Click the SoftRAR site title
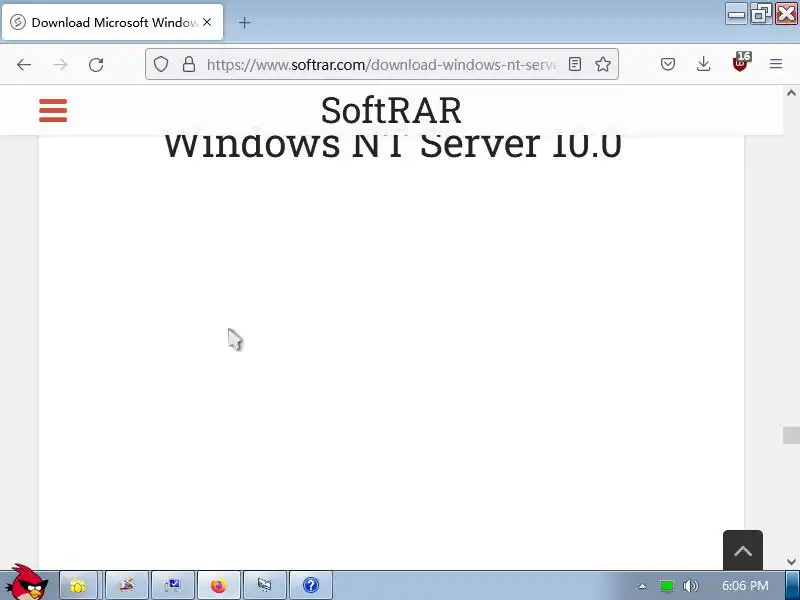The height and width of the screenshot is (600, 800). 391,110
